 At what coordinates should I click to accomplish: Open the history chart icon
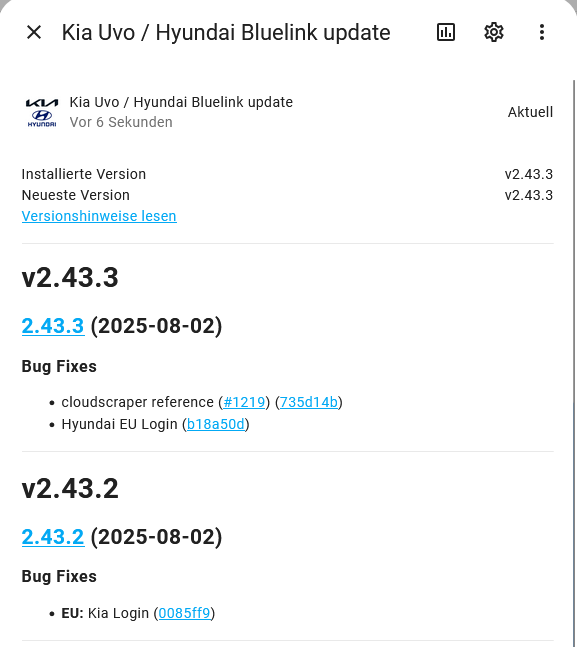[x=446, y=32]
